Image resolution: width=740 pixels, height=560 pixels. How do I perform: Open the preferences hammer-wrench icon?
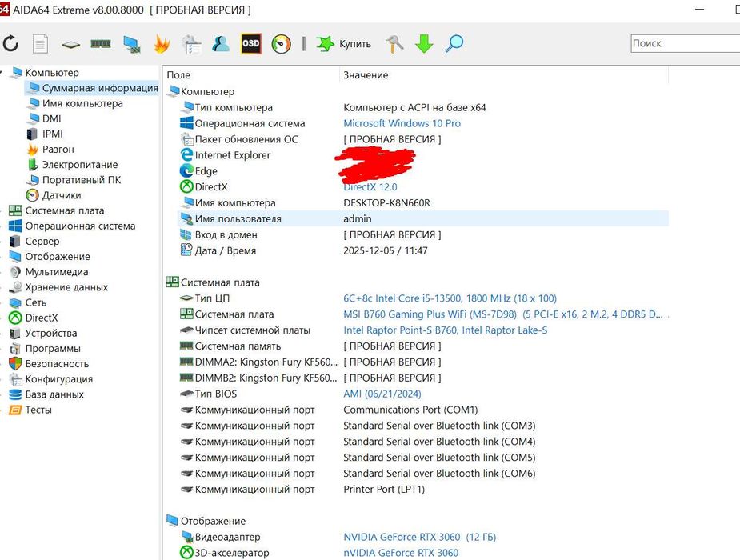click(394, 44)
